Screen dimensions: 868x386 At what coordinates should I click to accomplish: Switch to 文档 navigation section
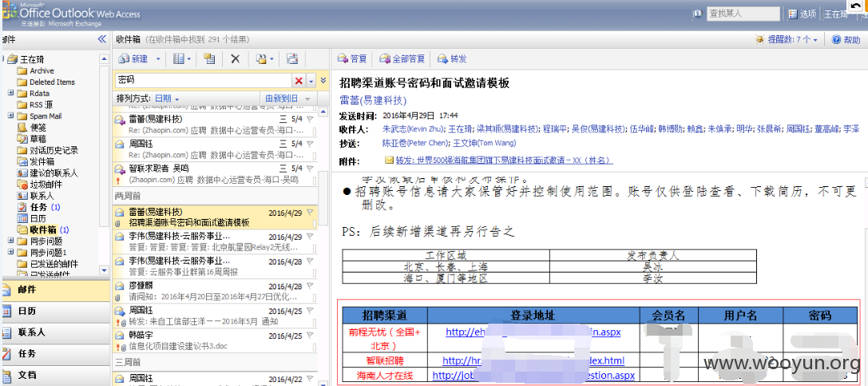[x=55, y=375]
